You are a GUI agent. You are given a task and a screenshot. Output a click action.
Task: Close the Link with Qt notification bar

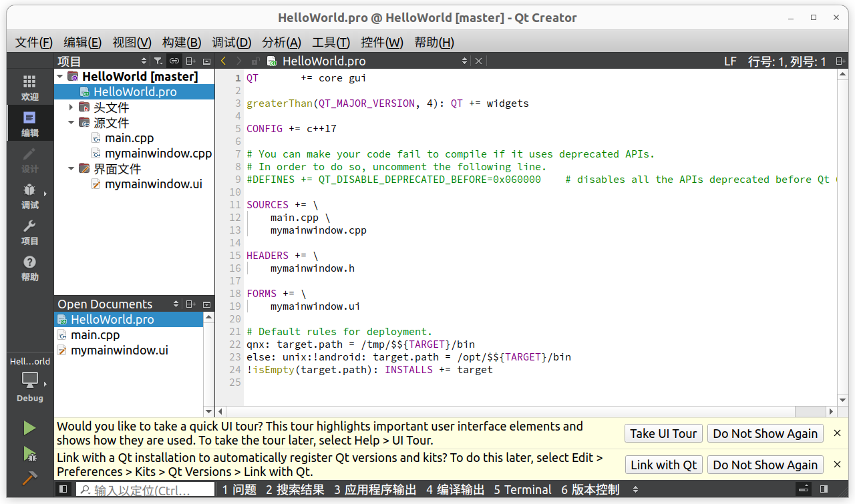tap(837, 465)
